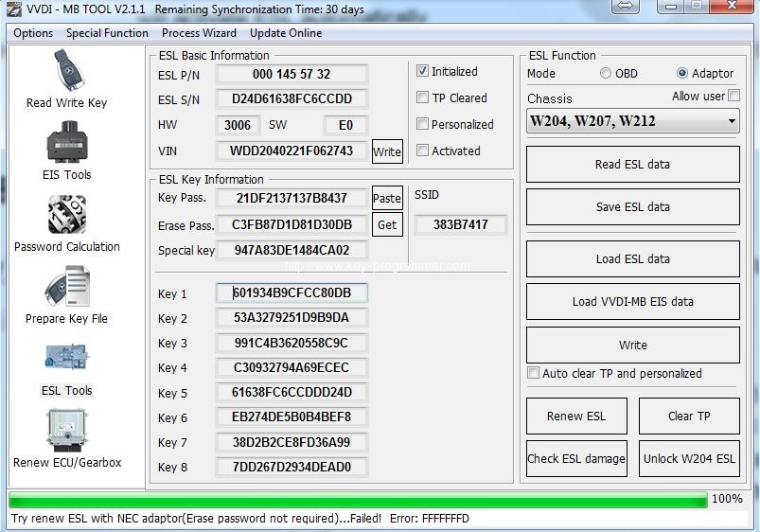Open the Special Function menu

(x=107, y=33)
